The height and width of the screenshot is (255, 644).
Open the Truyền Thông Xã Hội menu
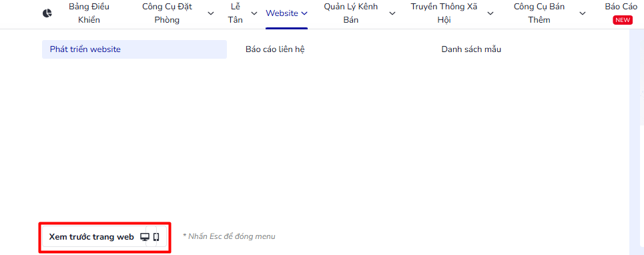tap(444, 13)
